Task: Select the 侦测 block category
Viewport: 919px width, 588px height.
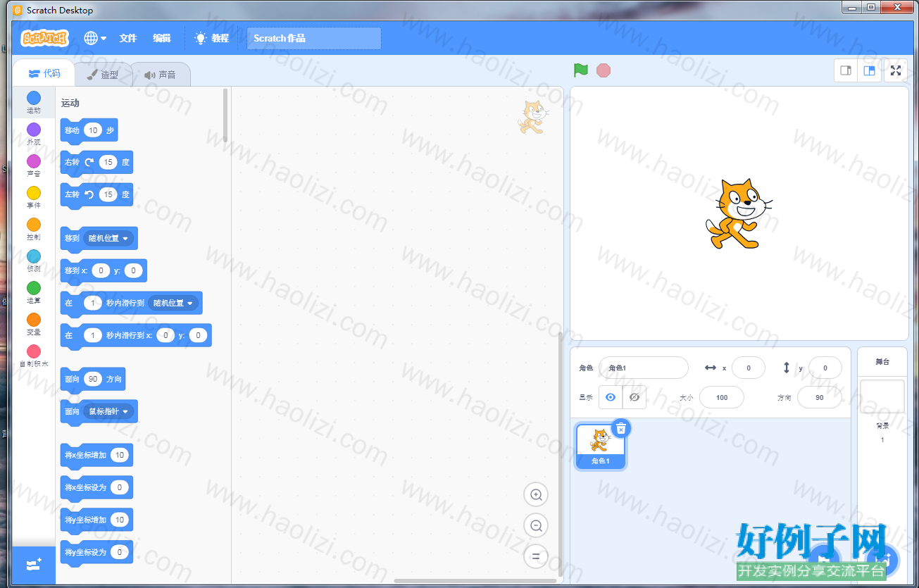Action: (34, 261)
